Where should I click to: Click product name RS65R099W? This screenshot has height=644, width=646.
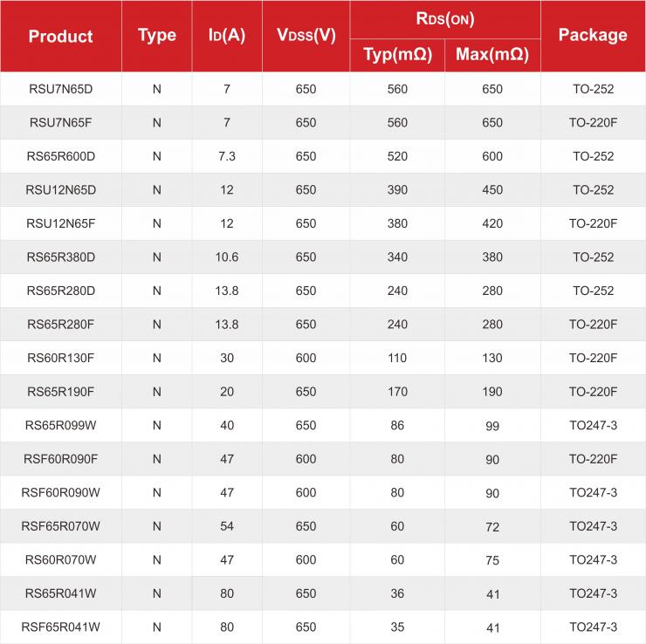click(60, 426)
